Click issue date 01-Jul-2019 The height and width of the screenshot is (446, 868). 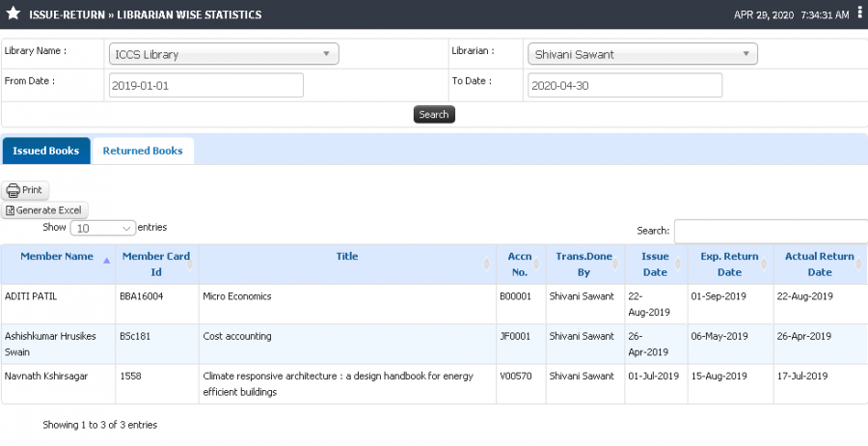653,376
